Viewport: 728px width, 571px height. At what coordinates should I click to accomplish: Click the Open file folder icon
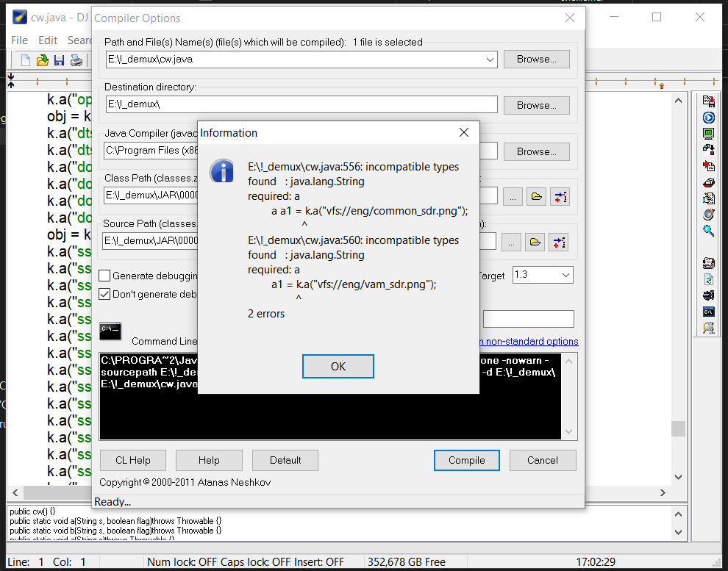[x=42, y=60]
